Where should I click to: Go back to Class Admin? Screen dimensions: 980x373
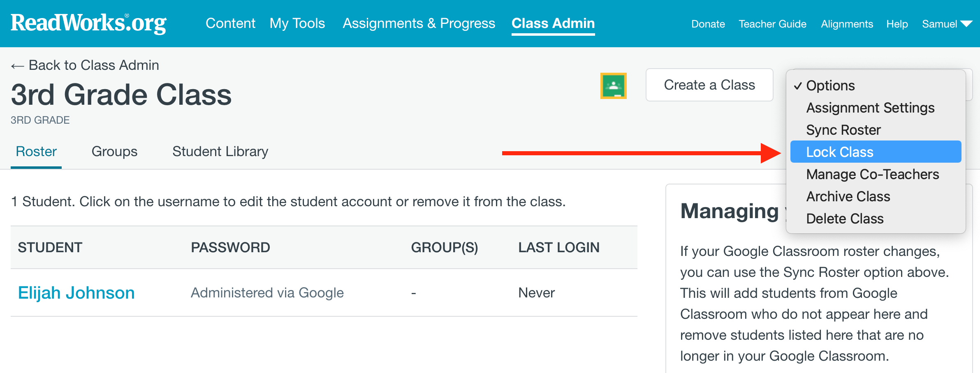tap(85, 65)
